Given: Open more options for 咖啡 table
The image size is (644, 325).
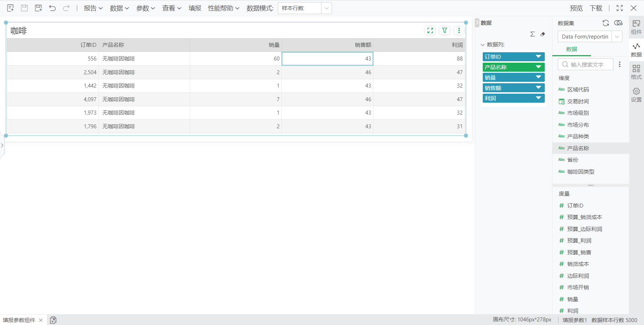Looking at the screenshot, I should coord(459,31).
